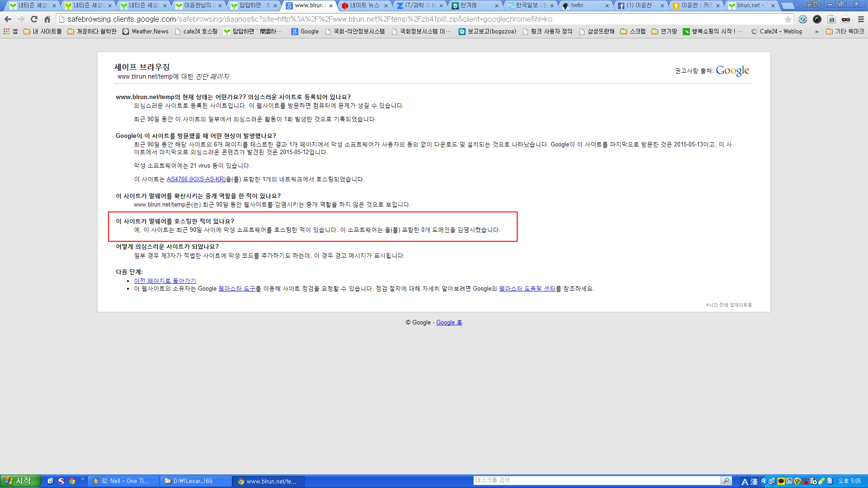Open the 32, Nell - One Ti... taskbar item
868x488 pixels.
pos(124,481)
